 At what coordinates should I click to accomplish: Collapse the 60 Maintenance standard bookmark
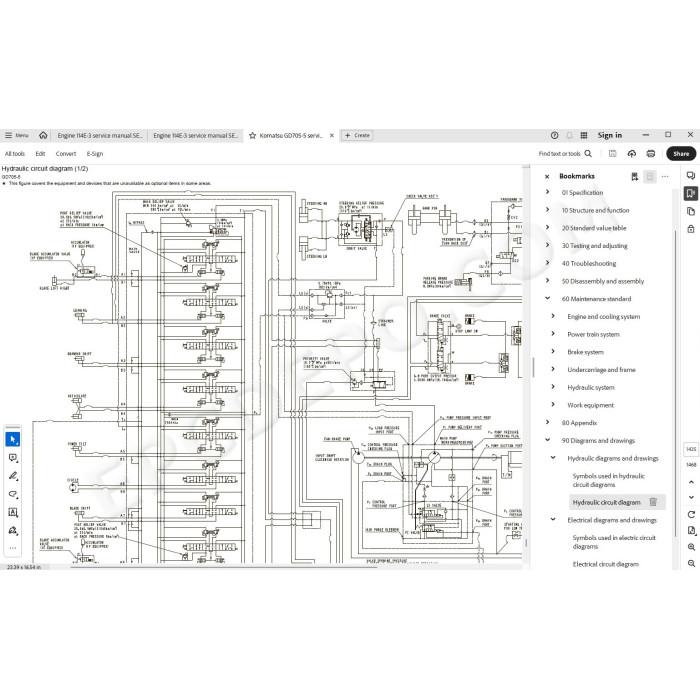coord(548,298)
